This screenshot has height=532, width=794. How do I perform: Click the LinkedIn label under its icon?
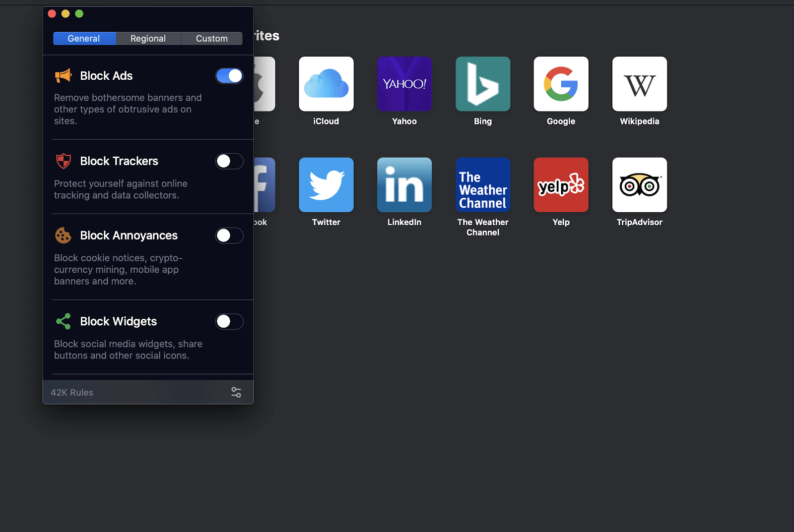point(404,222)
